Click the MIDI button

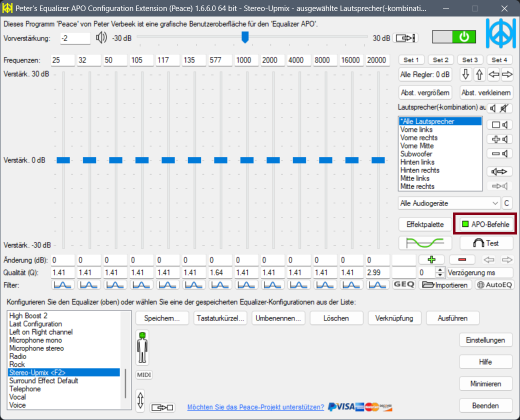point(144,375)
